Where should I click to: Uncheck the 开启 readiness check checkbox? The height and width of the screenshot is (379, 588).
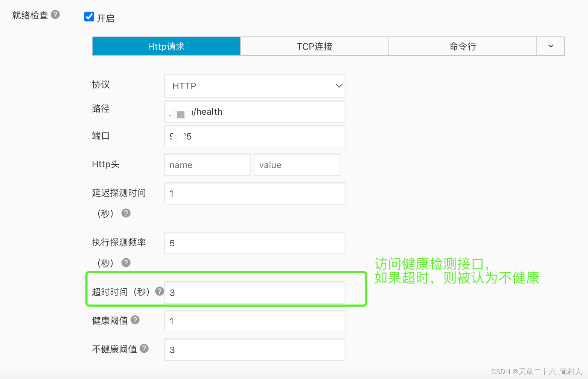(89, 17)
